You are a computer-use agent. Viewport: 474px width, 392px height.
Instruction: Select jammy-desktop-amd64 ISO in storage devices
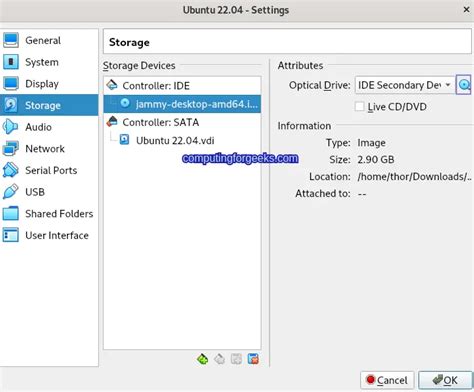[182, 104]
